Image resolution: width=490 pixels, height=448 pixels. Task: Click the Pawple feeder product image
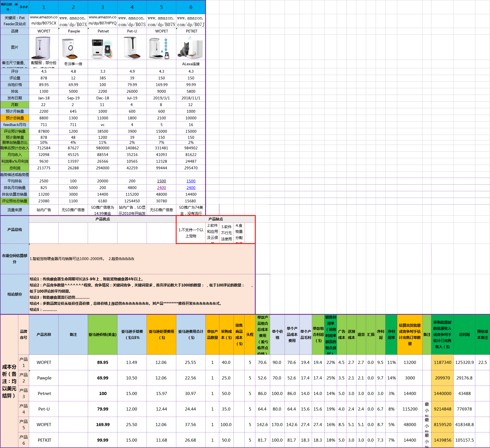(70, 49)
